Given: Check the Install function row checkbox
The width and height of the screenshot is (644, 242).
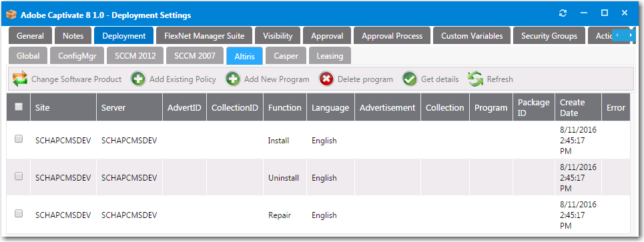Looking at the screenshot, I should click(x=19, y=139).
